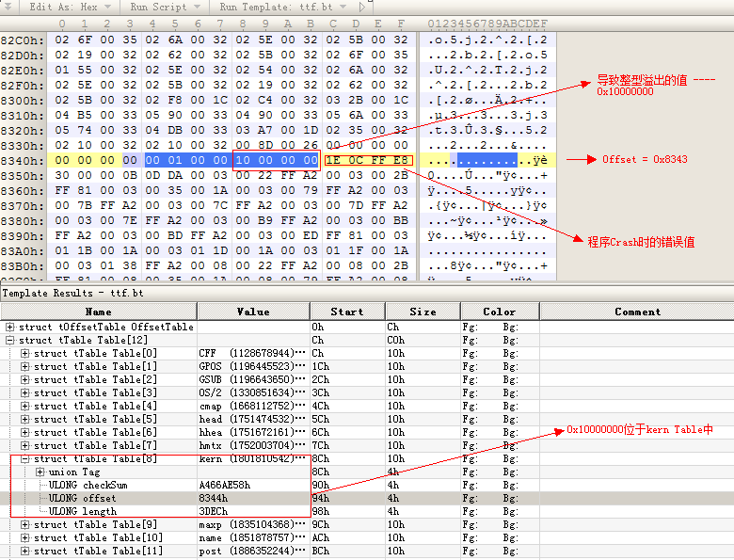Screen dimensions: 734x560
Task: Click the length value 3DECh
Action: click(214, 511)
